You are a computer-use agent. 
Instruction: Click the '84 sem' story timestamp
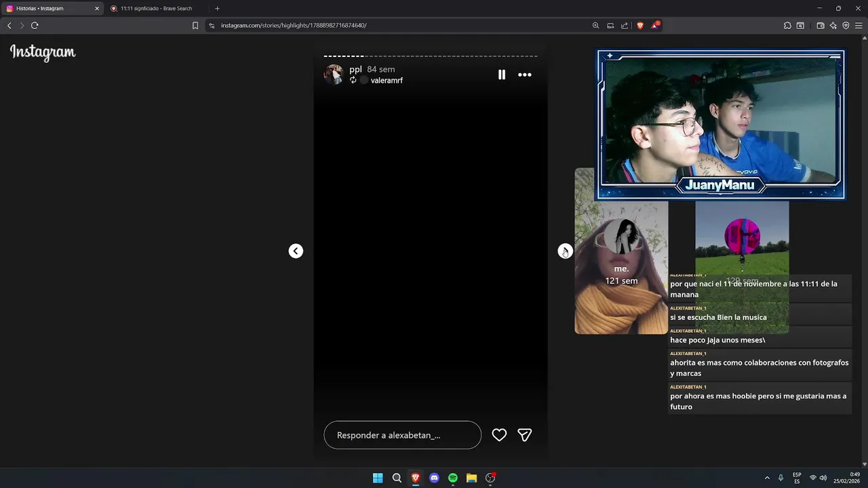click(x=380, y=70)
